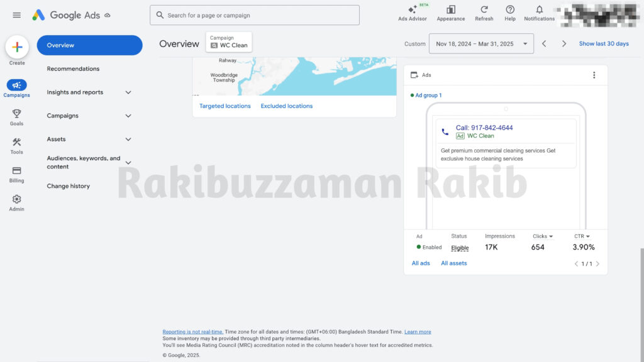Open the Ads card three-dot menu
The image size is (644, 362).
[594, 74]
